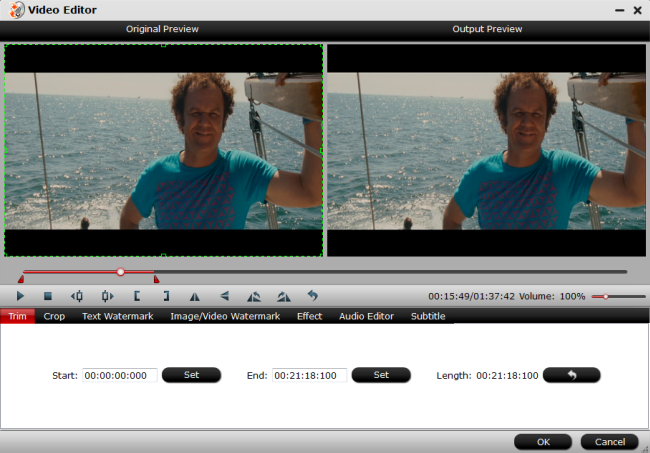Open the Trim tab

tap(17, 316)
